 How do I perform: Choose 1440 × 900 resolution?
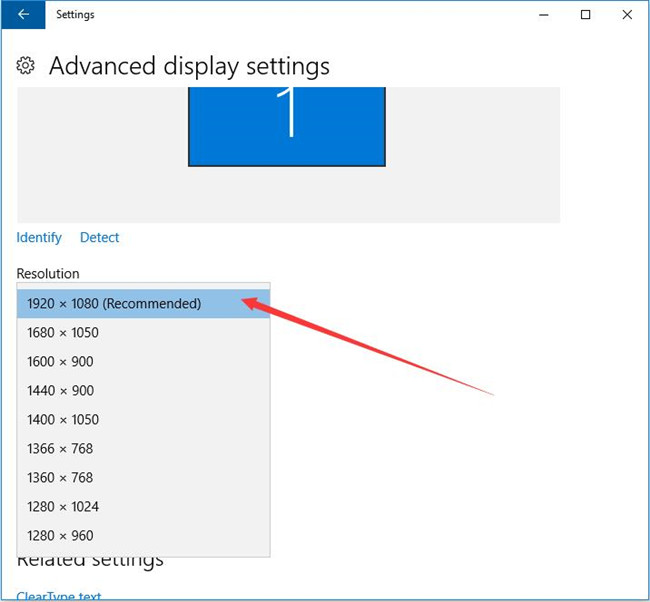coord(143,391)
